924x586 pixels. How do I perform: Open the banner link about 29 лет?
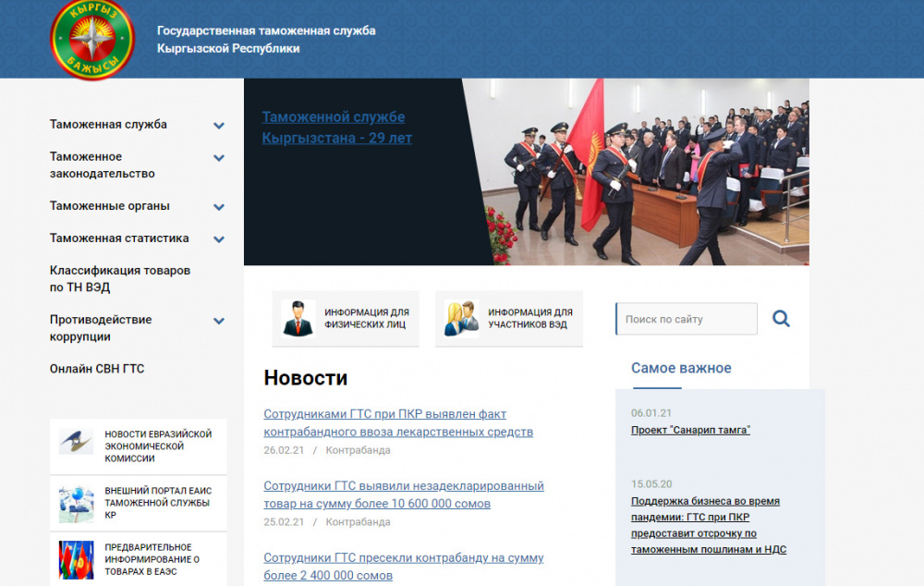336,128
